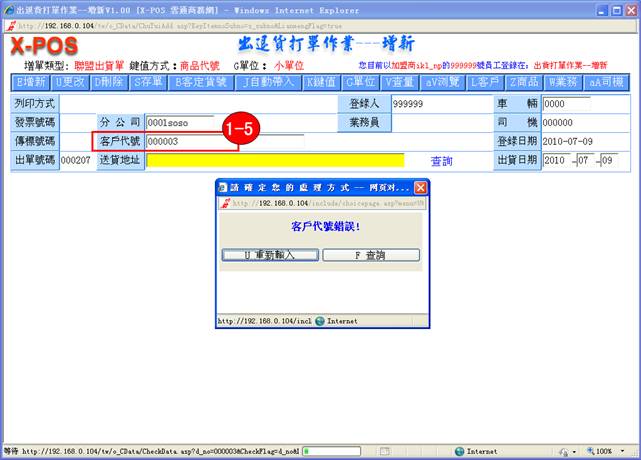Open the K鍵值 toolbar option
The width and height of the screenshot is (641, 460).
pyautogui.click(x=321, y=81)
